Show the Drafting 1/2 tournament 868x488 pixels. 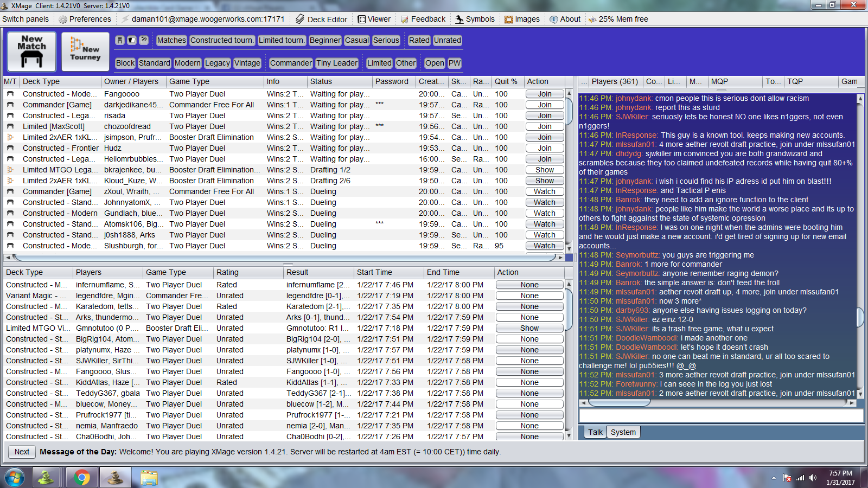[545, 170]
